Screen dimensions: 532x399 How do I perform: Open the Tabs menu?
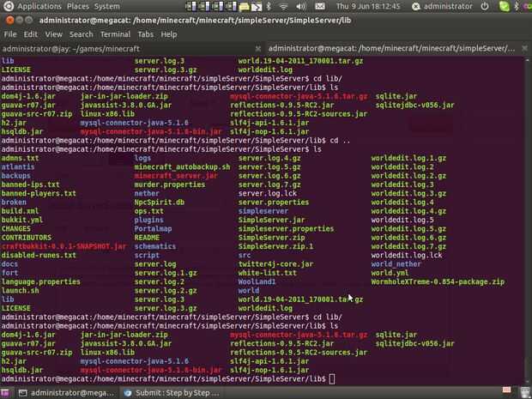pos(146,34)
